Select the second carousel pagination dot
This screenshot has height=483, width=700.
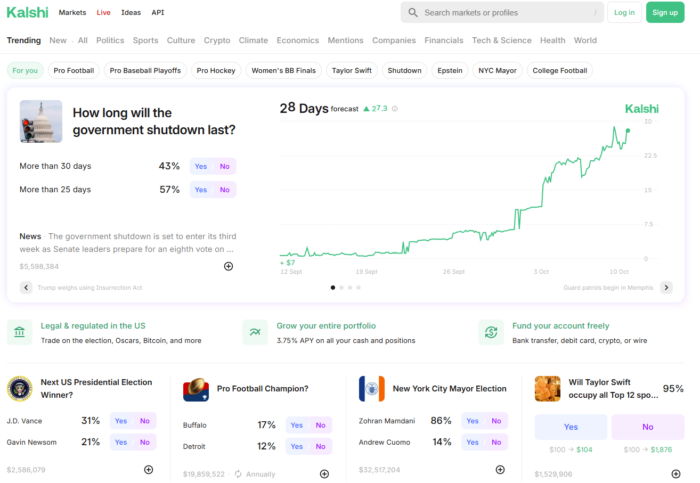(x=341, y=287)
